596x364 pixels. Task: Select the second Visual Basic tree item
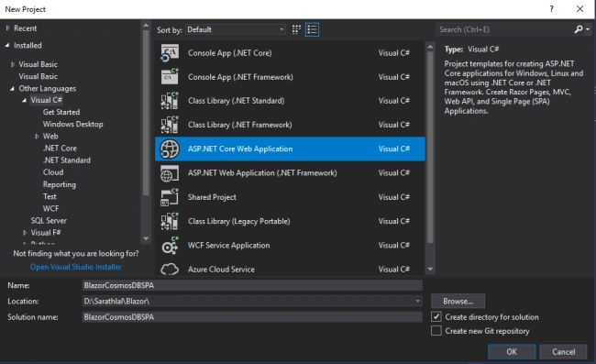click(x=38, y=76)
